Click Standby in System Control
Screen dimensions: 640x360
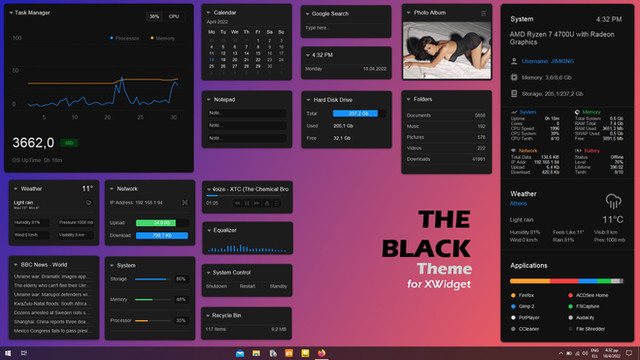pyautogui.click(x=278, y=287)
